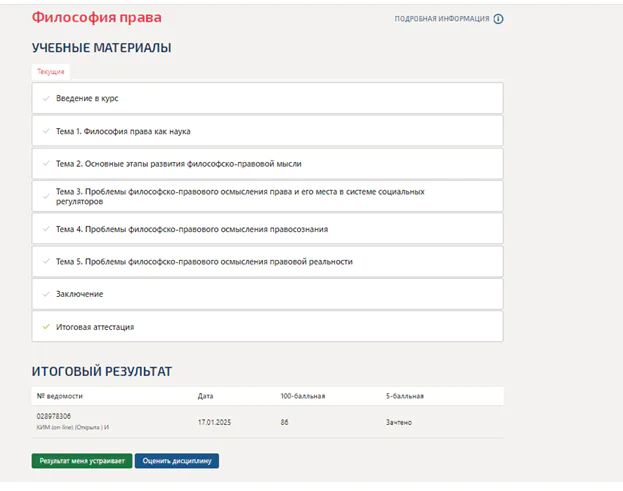Viewport: 623px width, 491px height.
Task: Click the checkmark icon beside Тема 1
Action: [x=46, y=131]
